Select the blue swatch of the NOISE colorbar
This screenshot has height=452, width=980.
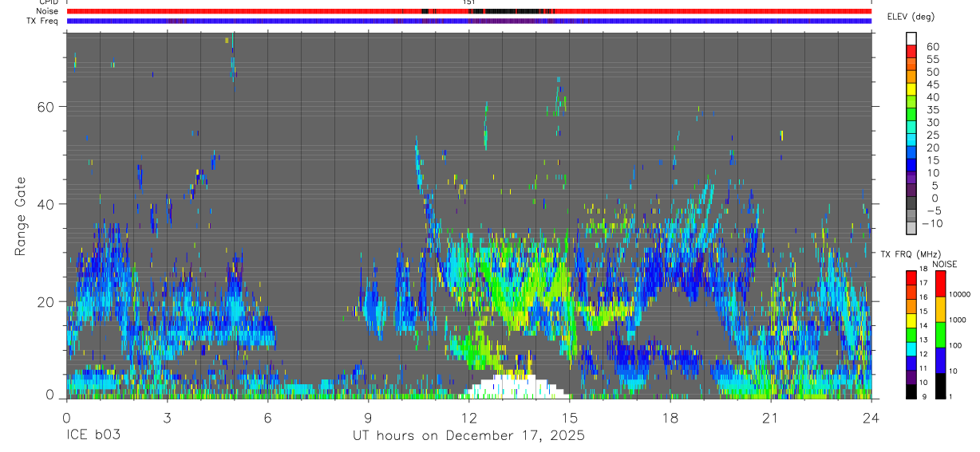[940, 360]
